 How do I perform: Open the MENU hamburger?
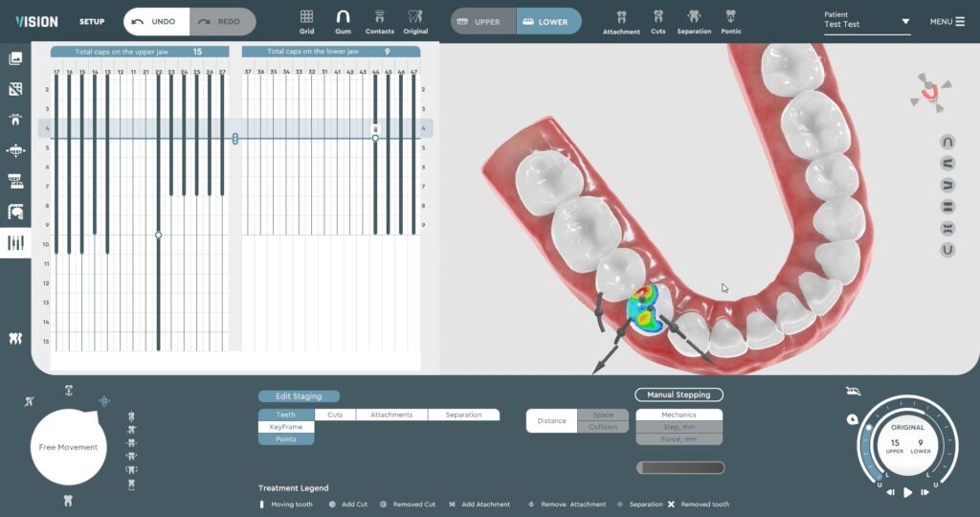click(947, 21)
